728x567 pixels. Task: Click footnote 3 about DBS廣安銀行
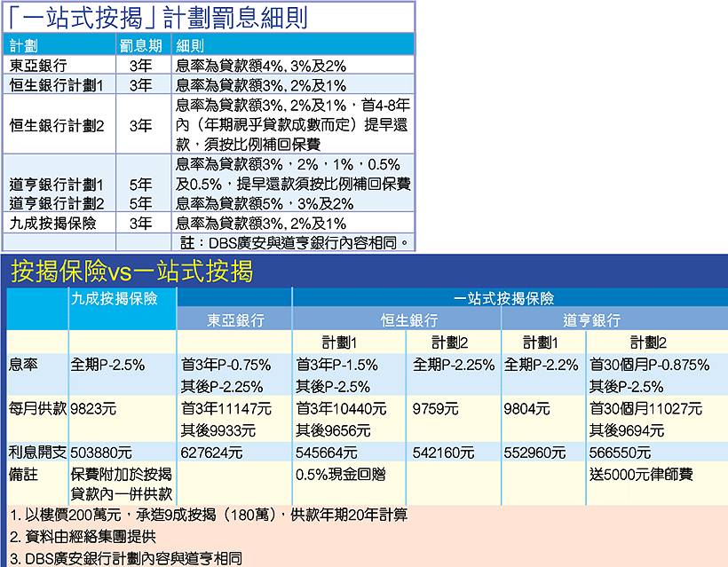pyautogui.click(x=126, y=559)
